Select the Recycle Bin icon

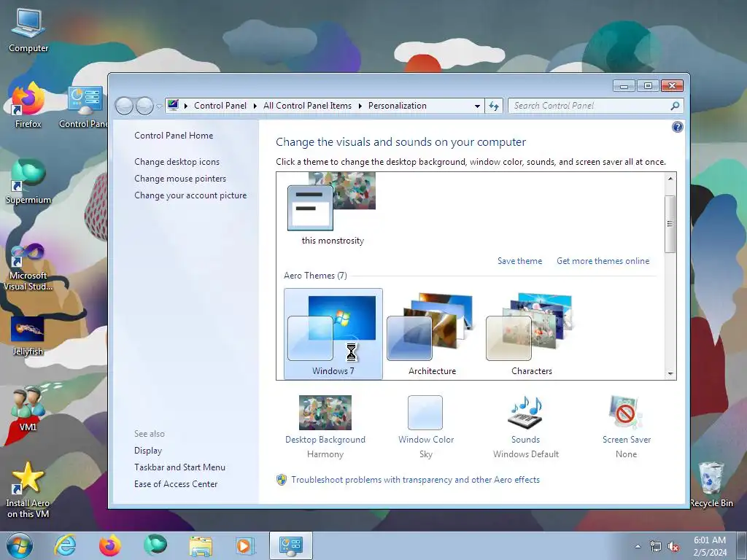[x=711, y=485]
